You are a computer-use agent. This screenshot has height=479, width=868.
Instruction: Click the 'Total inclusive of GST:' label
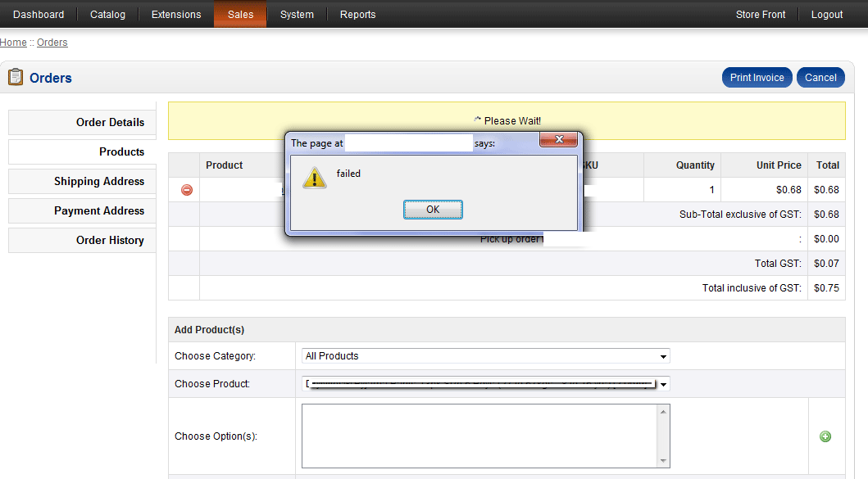751,287
